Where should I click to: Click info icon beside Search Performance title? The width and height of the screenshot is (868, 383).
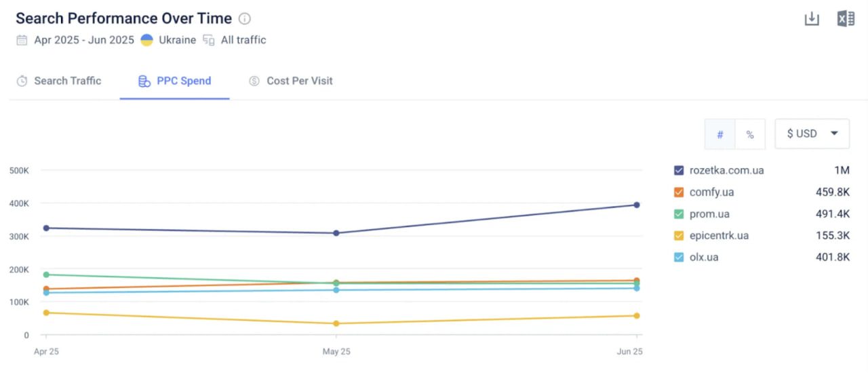[x=245, y=19]
